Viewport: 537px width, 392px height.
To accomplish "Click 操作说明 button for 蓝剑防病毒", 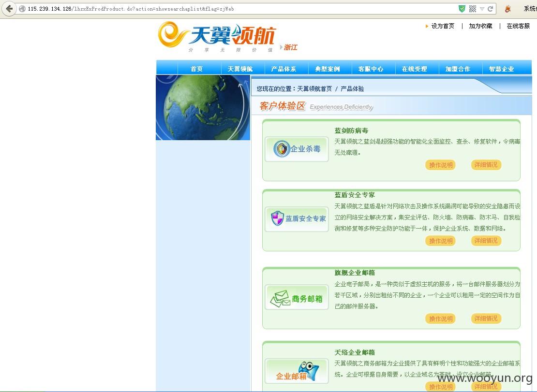I will (x=440, y=165).
